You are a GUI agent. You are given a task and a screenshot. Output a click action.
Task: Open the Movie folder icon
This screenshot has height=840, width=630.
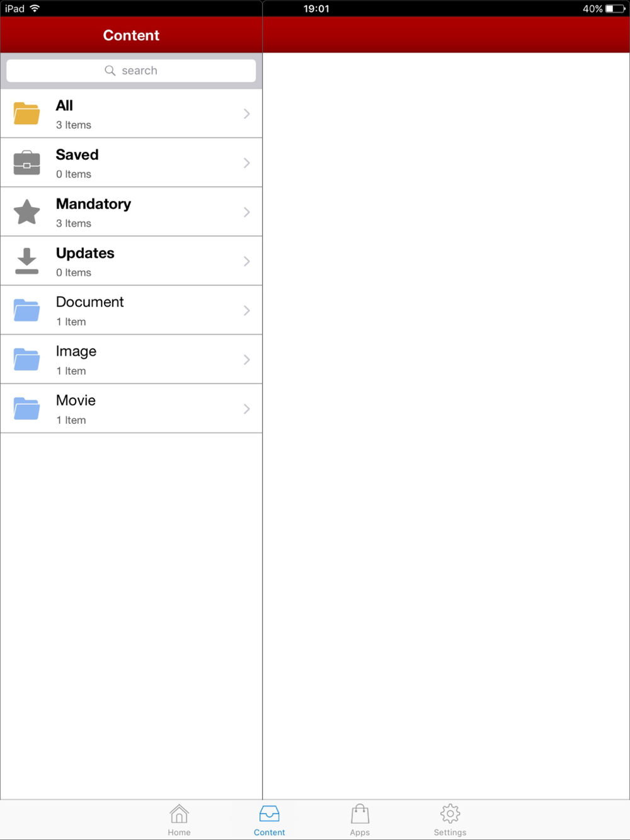(26, 408)
